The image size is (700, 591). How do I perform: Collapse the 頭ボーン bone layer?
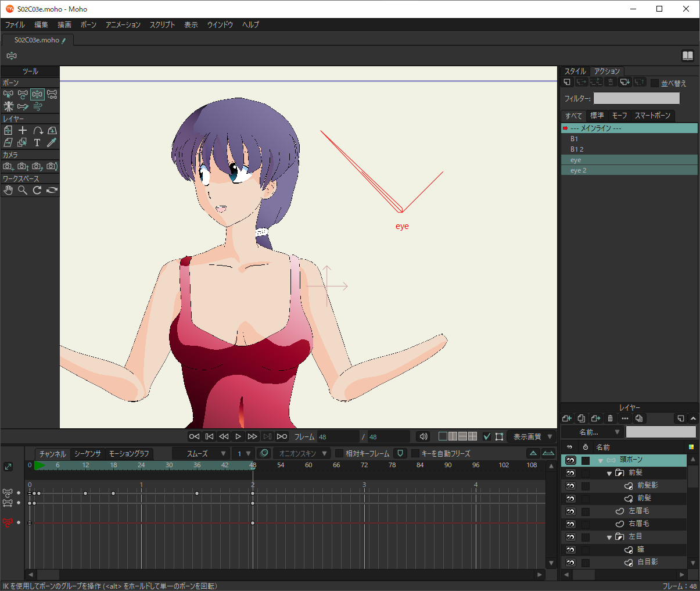pyautogui.click(x=601, y=461)
